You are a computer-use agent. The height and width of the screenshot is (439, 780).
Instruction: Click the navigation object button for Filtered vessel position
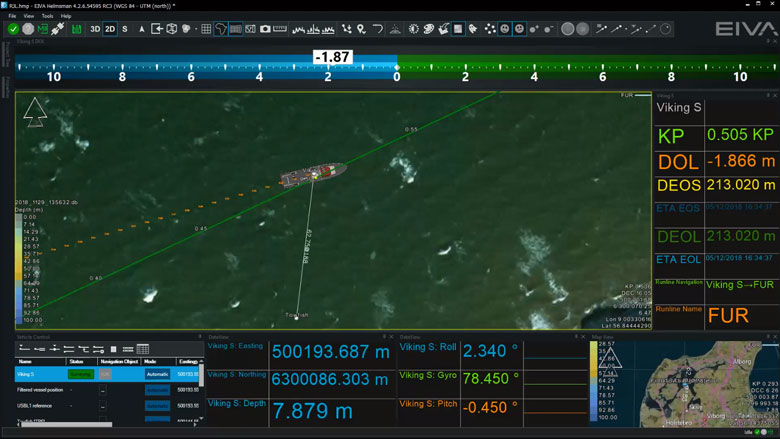tap(103, 390)
